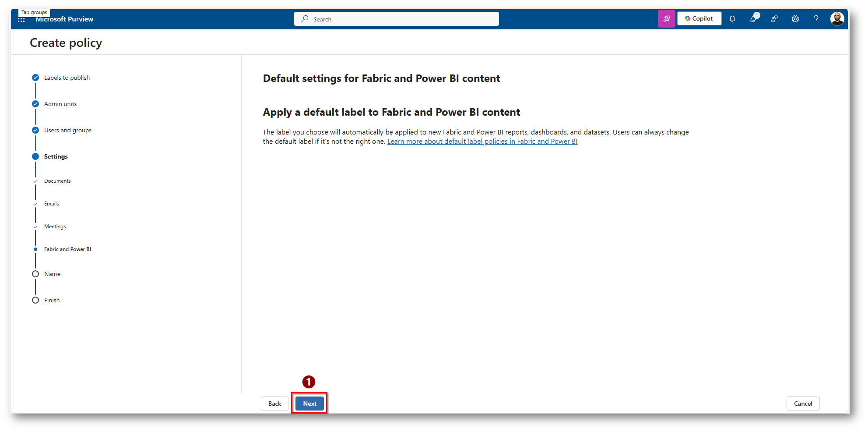
Task: Focus the Search box
Action: [x=397, y=19]
